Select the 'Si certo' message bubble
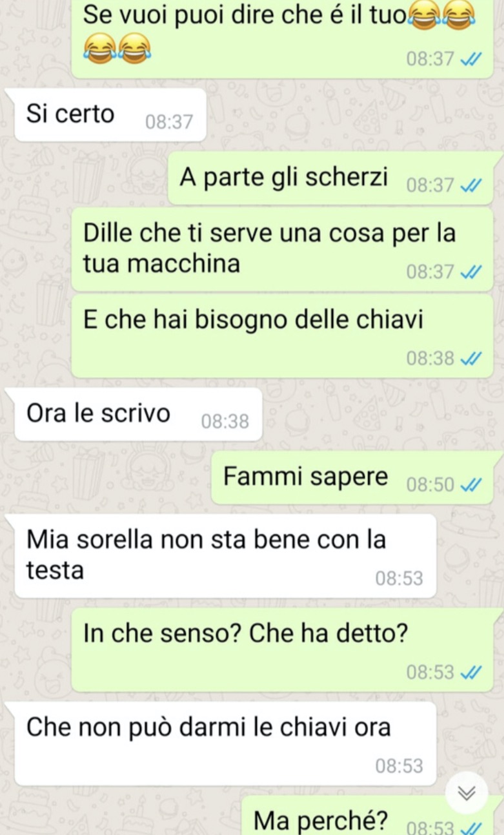The image size is (504, 835). point(110,115)
